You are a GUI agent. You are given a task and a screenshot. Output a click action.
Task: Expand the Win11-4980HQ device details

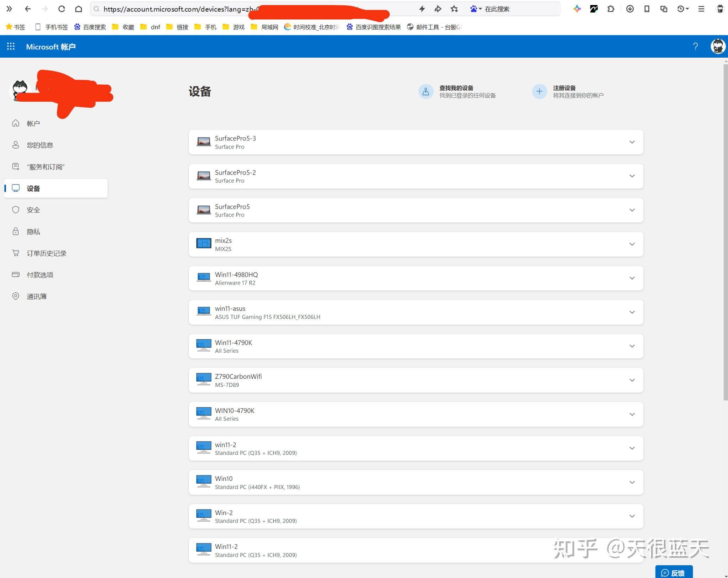632,278
